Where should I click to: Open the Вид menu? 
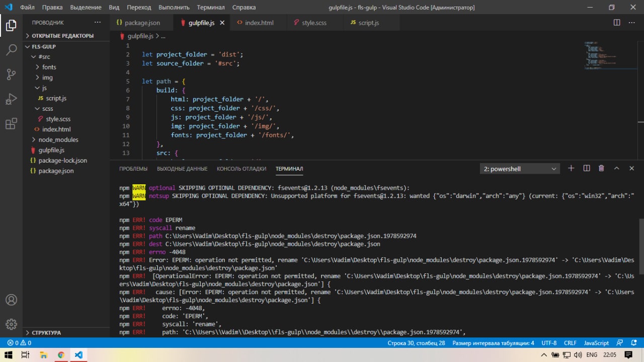pyautogui.click(x=114, y=8)
